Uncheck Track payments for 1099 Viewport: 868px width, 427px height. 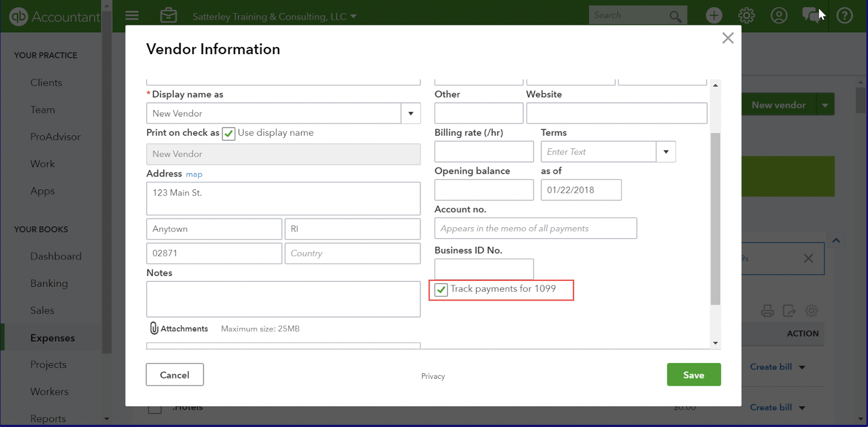click(x=441, y=290)
